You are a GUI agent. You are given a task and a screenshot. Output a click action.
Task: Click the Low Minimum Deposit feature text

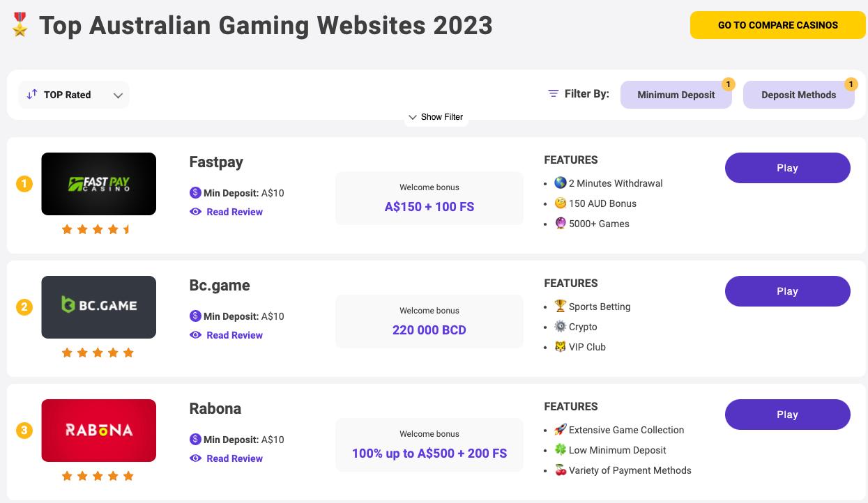click(x=618, y=450)
